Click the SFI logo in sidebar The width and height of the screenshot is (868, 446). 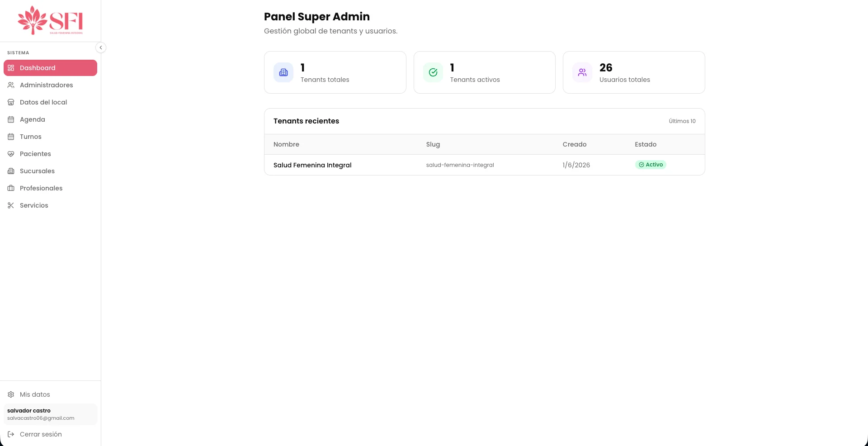pyautogui.click(x=50, y=20)
